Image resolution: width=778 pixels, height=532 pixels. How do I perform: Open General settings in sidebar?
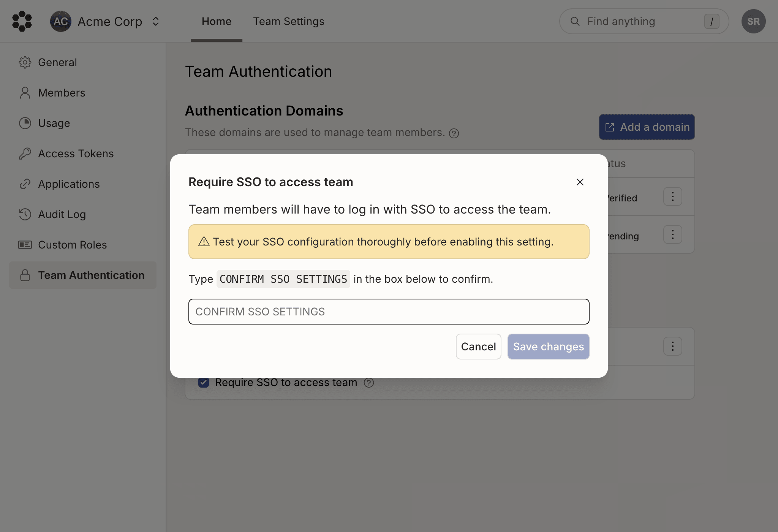coord(83,62)
